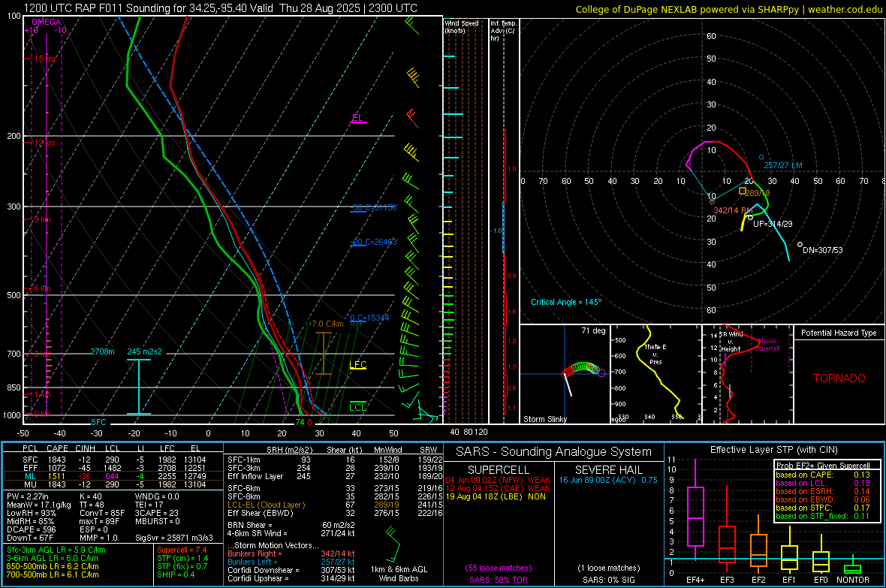
Task: Click the K = 40 index value
Action: point(90,496)
